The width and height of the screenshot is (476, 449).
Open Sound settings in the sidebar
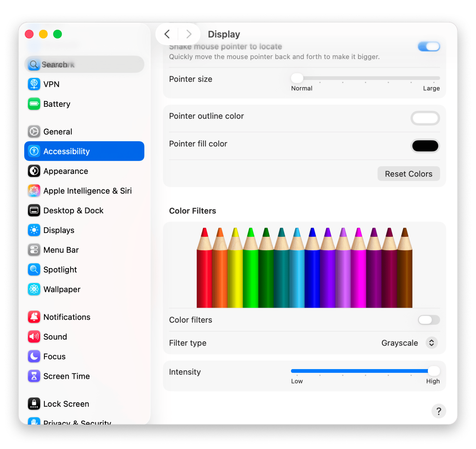[x=55, y=336]
